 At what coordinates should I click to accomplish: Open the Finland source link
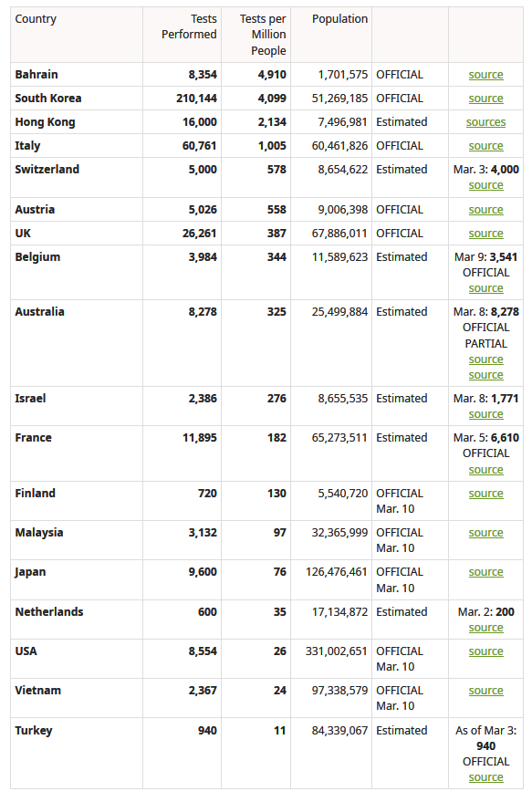[x=485, y=494]
